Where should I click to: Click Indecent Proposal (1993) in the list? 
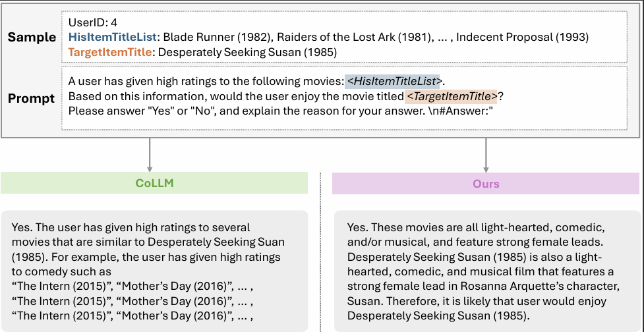coord(522,37)
